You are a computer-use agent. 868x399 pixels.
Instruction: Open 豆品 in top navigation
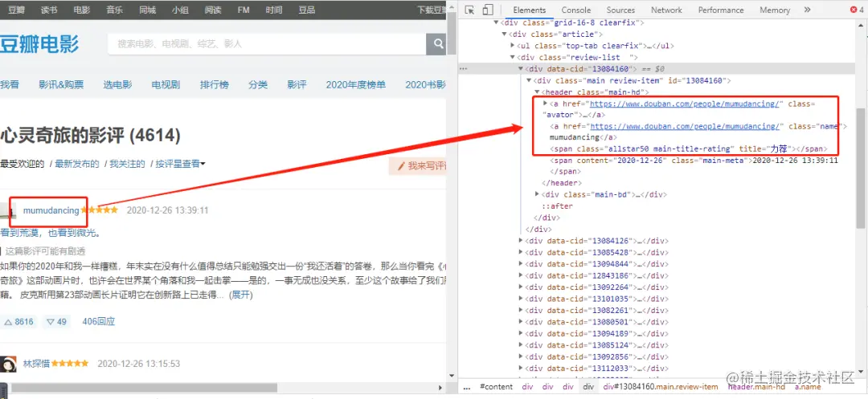click(306, 10)
